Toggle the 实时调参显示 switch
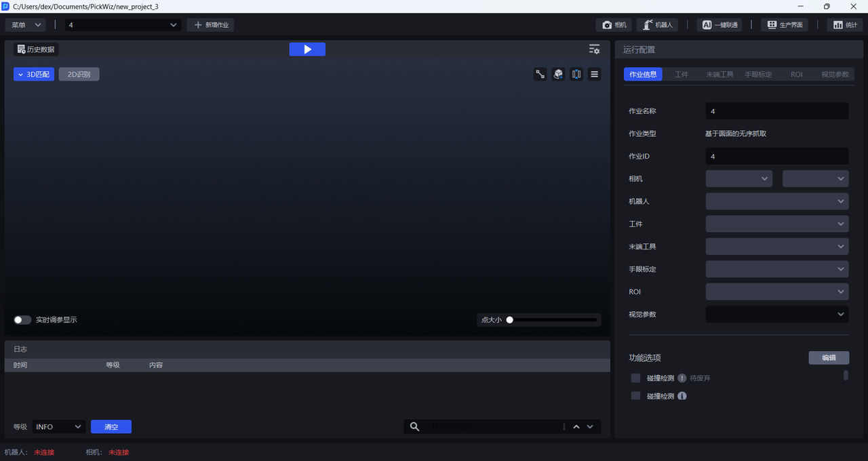 [22, 320]
